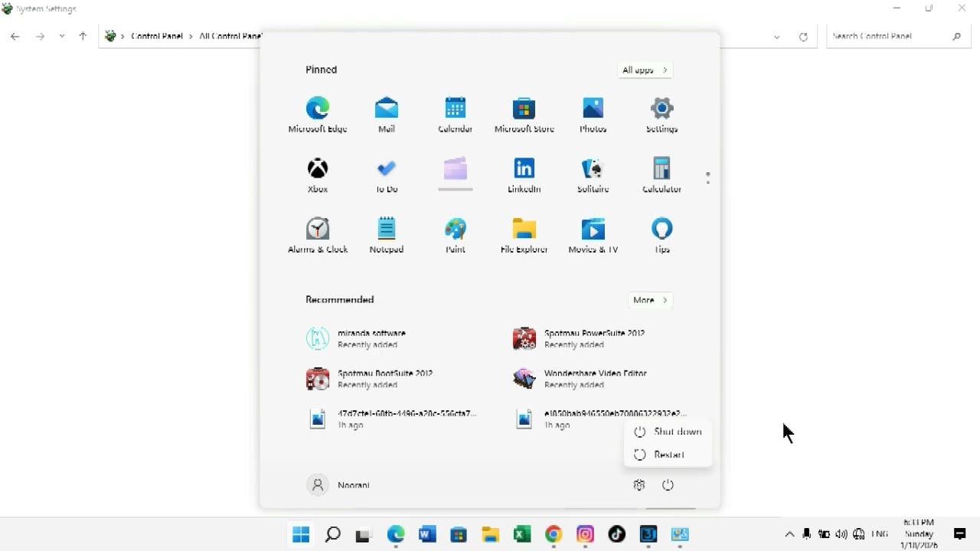Open the LinkedIn pinned app
The width and height of the screenshot is (980, 551).
524,175
